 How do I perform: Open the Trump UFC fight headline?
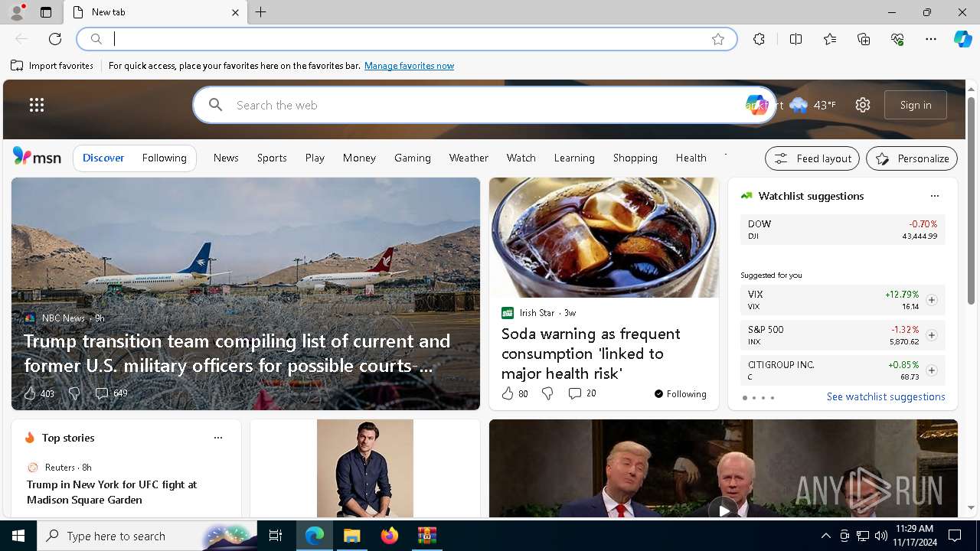pos(112,492)
